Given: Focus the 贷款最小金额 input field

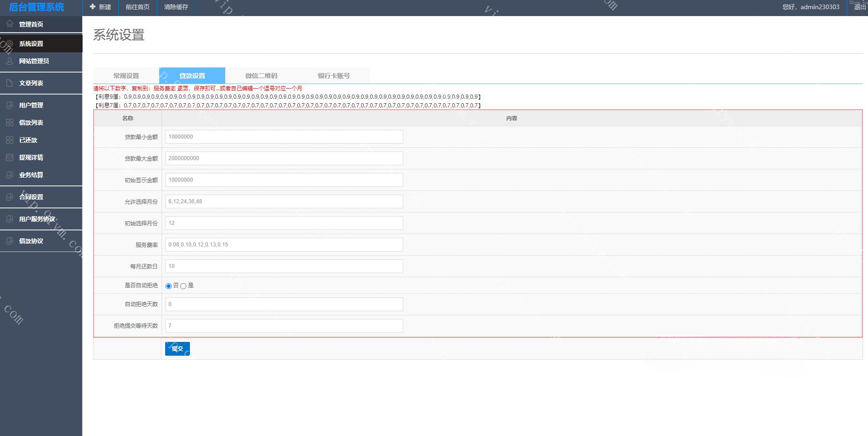Looking at the screenshot, I should (284, 137).
